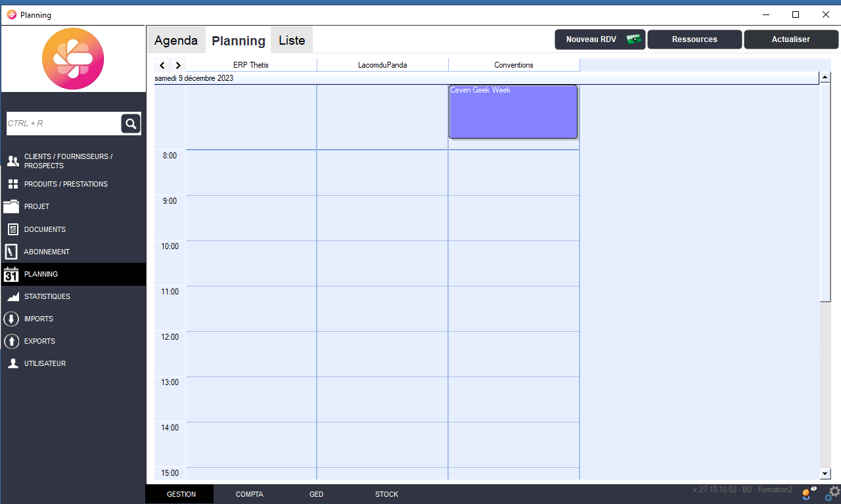The image size is (841, 504).
Task: Click the magnifier search icon
Action: [x=131, y=124]
